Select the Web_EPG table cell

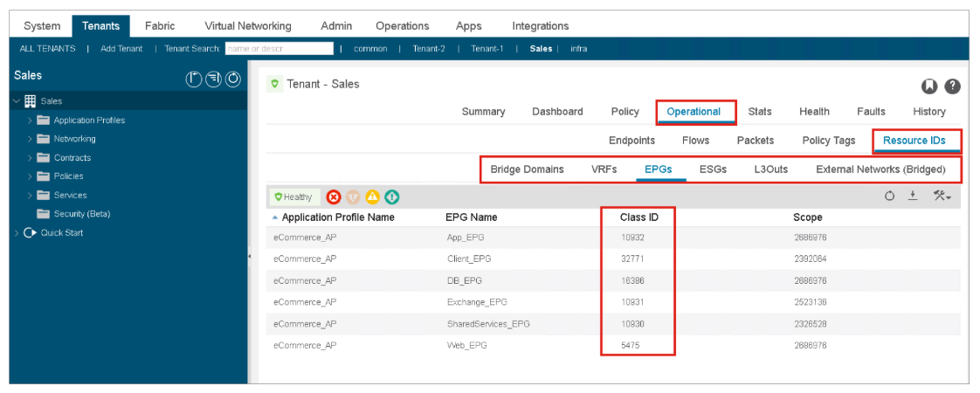coord(467,345)
